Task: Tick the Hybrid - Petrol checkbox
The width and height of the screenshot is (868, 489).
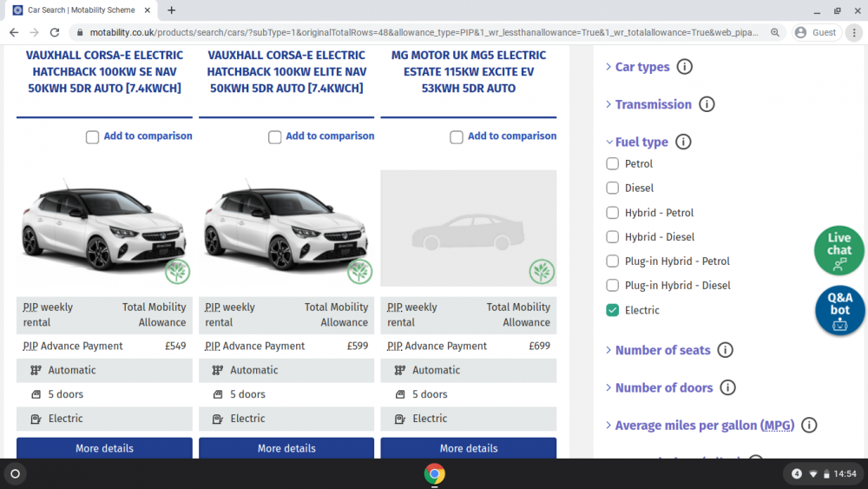Action: [612, 213]
